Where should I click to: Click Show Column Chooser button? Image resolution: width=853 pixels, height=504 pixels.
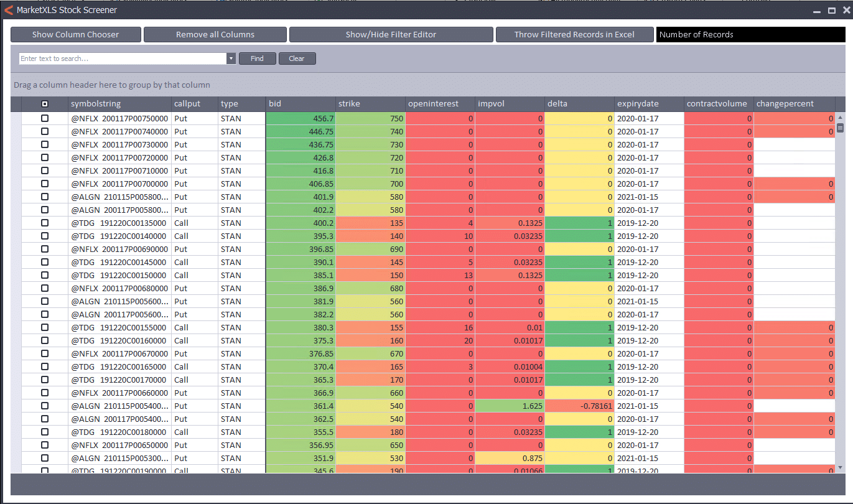point(76,35)
